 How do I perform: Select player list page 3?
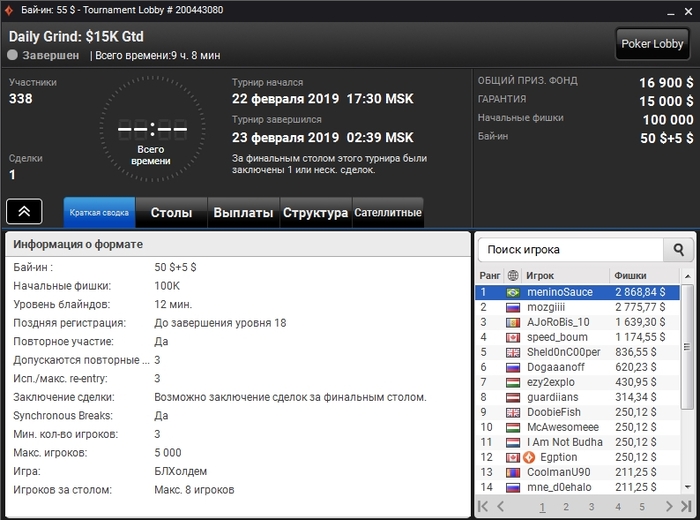point(592,507)
